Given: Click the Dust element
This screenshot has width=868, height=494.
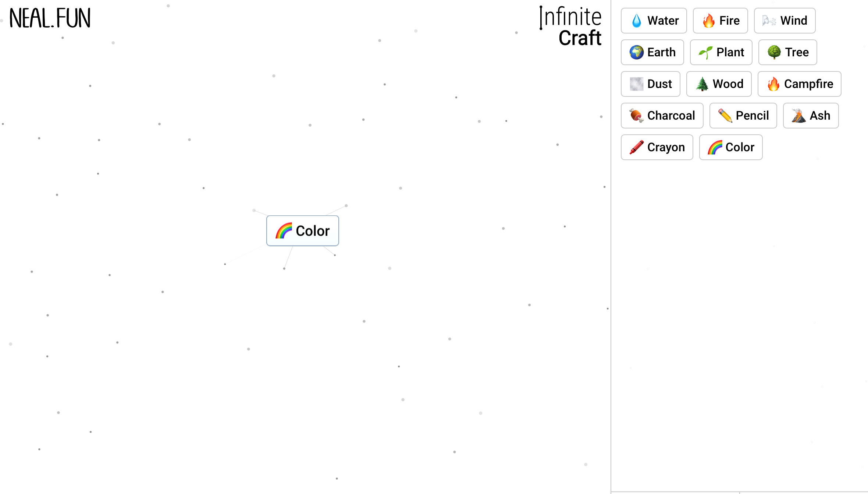Looking at the screenshot, I should click(x=650, y=84).
